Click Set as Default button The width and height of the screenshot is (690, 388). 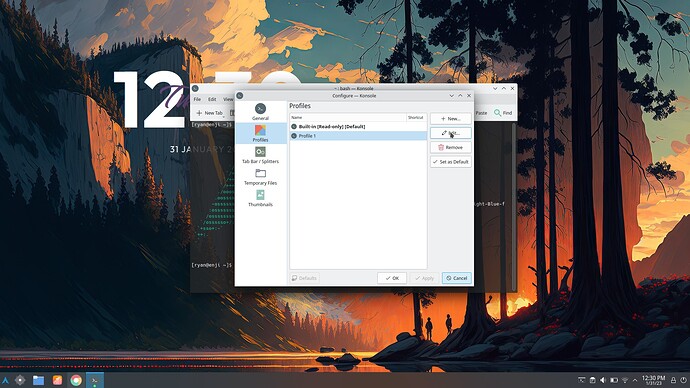coord(451,162)
